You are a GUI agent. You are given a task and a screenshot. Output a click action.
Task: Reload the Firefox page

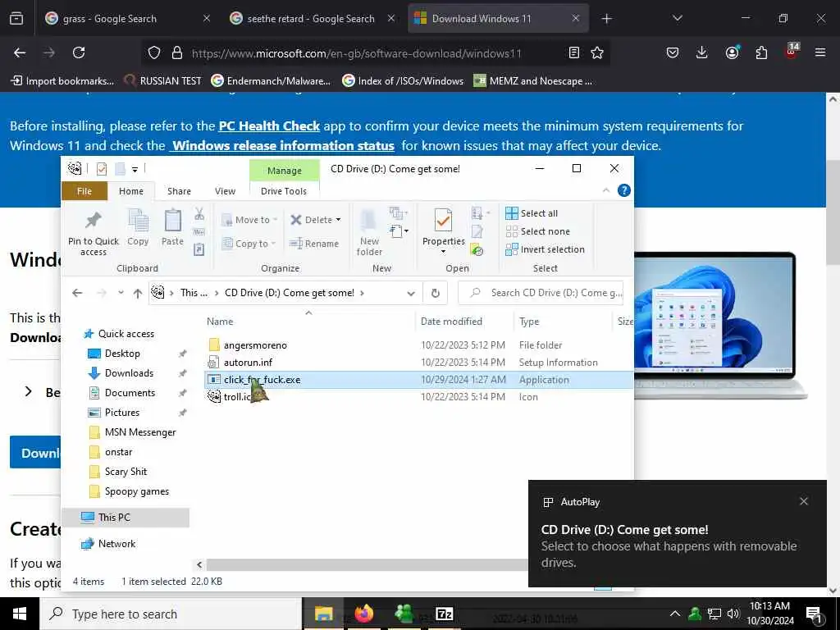point(79,52)
